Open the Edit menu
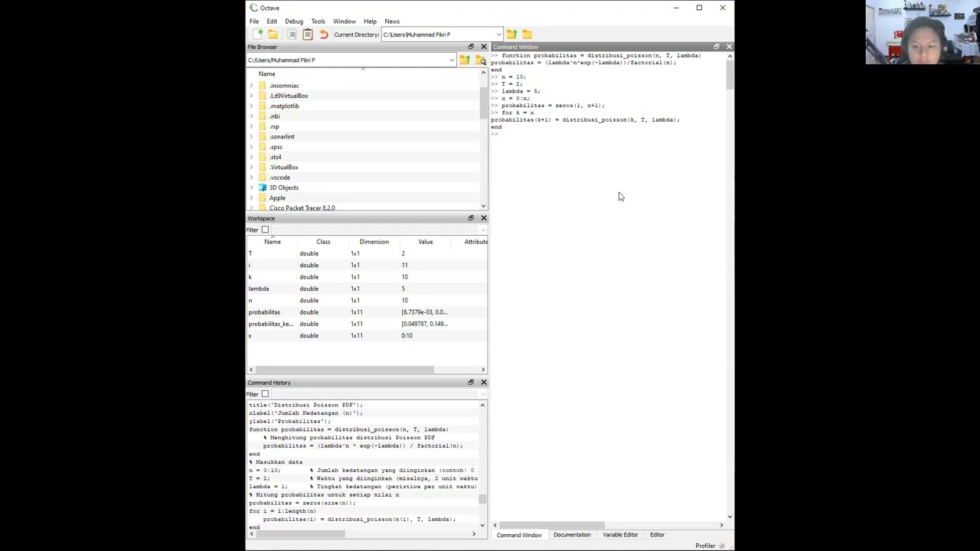Screen dimensions: 980x551 pyautogui.click(x=272, y=21)
